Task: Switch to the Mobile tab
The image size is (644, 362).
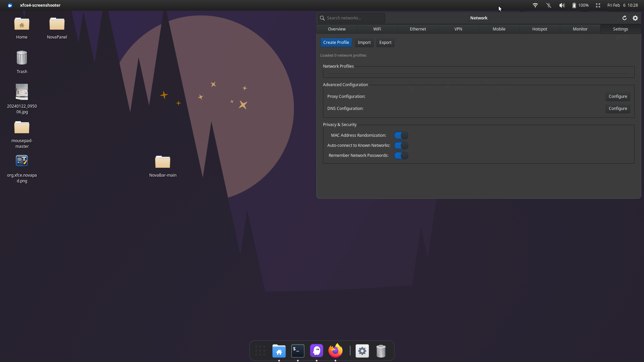Action: click(x=499, y=29)
